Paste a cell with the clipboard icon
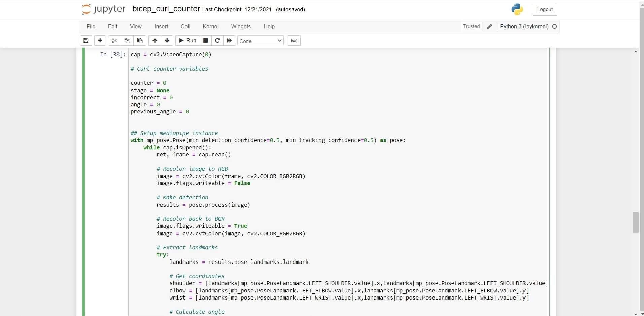The image size is (644, 316). tap(139, 40)
